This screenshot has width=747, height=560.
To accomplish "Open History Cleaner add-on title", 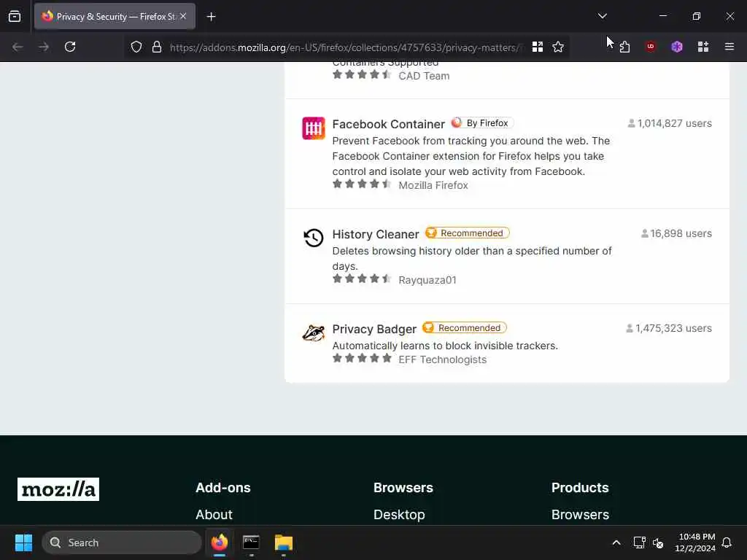I will [376, 234].
